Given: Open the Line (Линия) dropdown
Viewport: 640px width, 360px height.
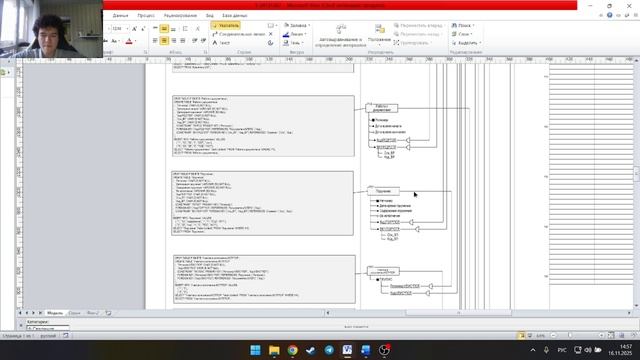Looking at the screenshot, I should point(294,34).
